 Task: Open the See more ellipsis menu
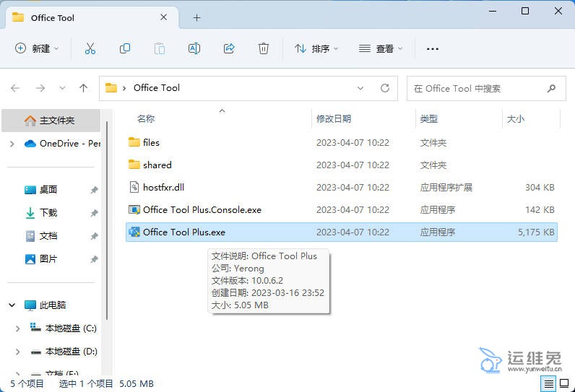433,48
